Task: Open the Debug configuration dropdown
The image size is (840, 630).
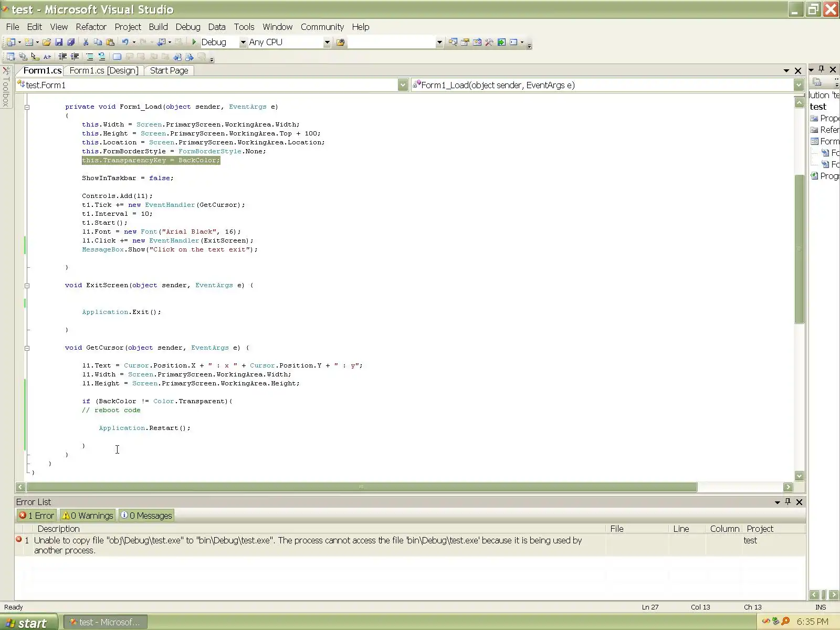Action: [x=243, y=43]
